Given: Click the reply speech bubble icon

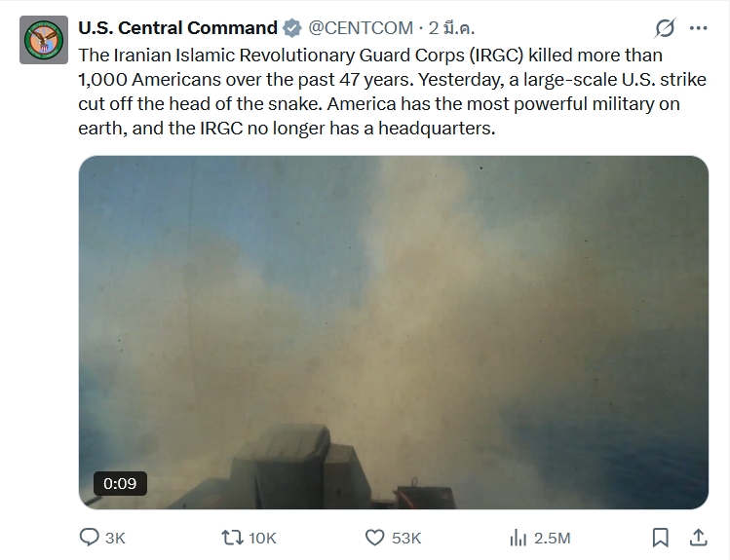Looking at the screenshot, I should click(89, 537).
